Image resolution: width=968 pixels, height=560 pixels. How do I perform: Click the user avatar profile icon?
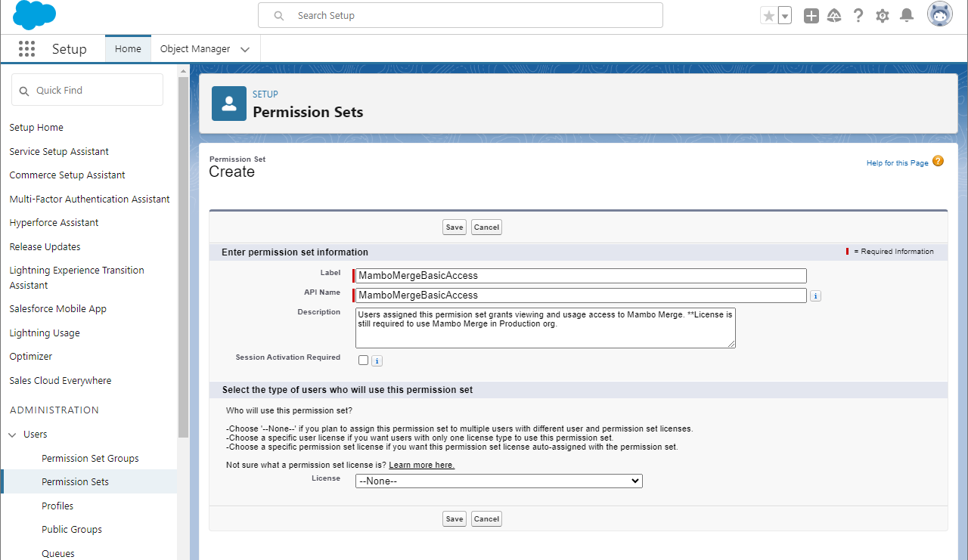[x=940, y=15]
